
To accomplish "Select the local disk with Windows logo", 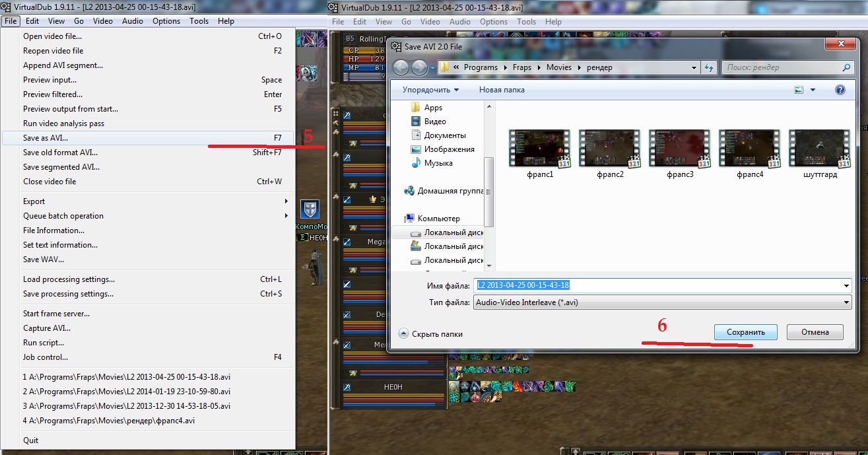I will tap(447, 246).
